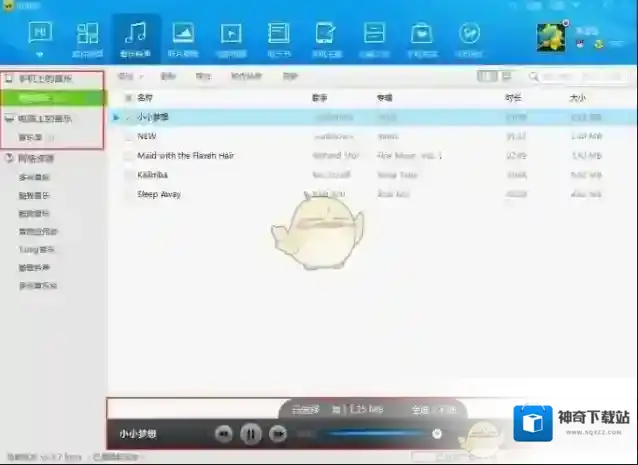
Task: Open the video management icon in top toolbar
Action: 230,39
